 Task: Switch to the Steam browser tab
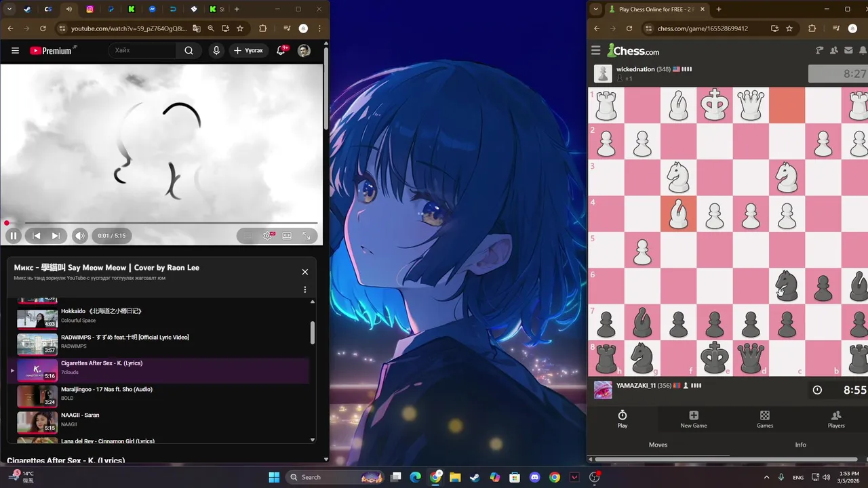[x=27, y=9]
